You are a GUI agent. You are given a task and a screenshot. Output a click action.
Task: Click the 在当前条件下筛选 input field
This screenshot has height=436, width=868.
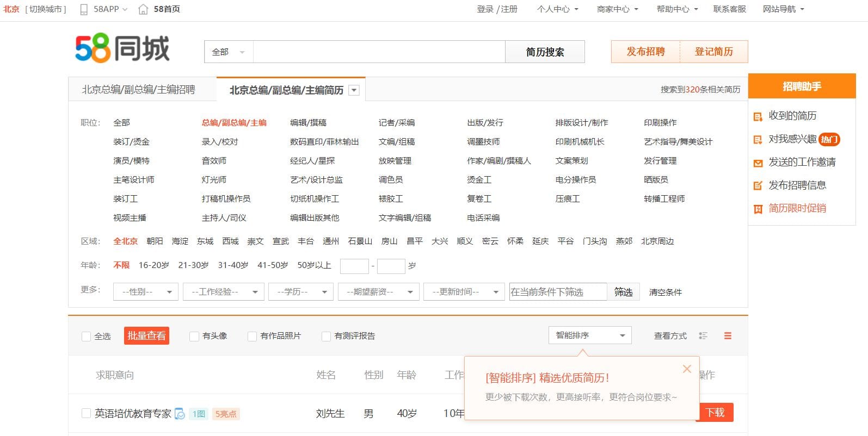(x=558, y=292)
